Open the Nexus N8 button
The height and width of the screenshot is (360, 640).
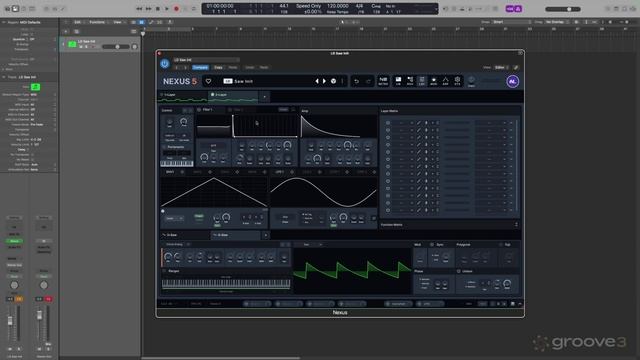pyautogui.click(x=383, y=81)
